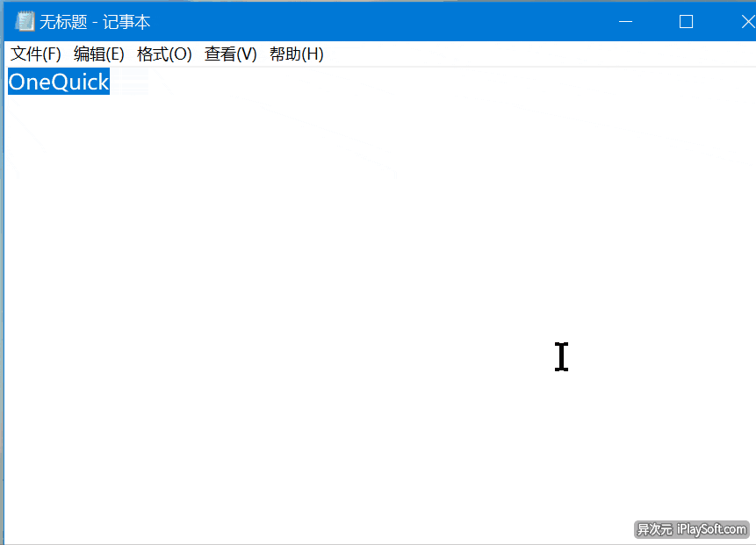The image size is (756, 545).
Task: Maximize the Notepad window
Action: click(686, 21)
